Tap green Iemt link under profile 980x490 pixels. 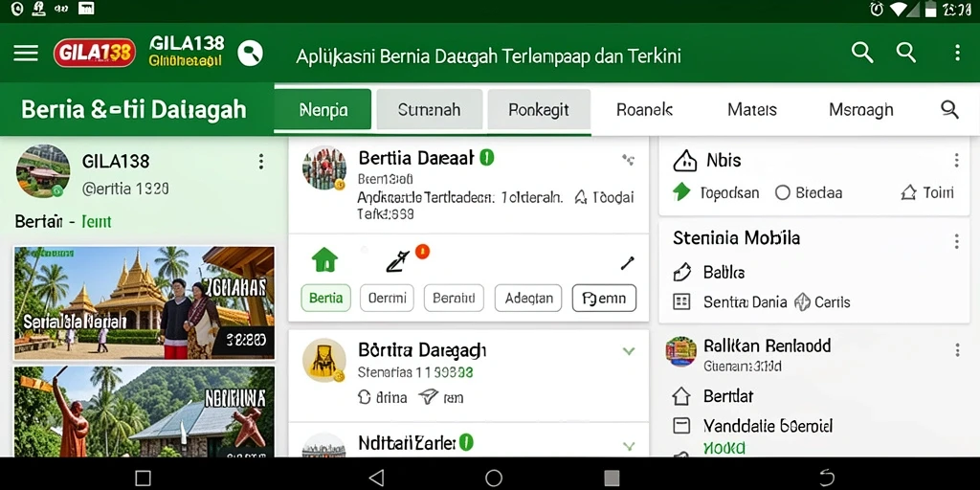[x=97, y=222]
